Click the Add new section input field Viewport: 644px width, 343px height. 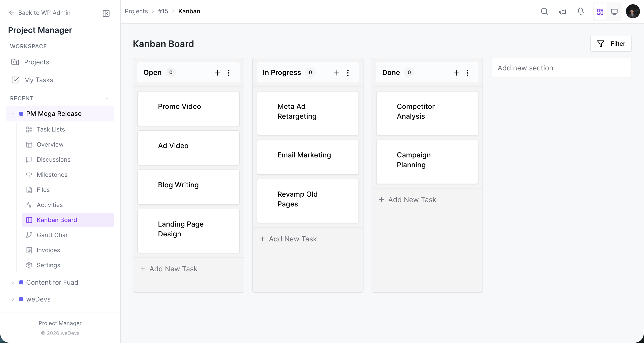[x=561, y=68]
